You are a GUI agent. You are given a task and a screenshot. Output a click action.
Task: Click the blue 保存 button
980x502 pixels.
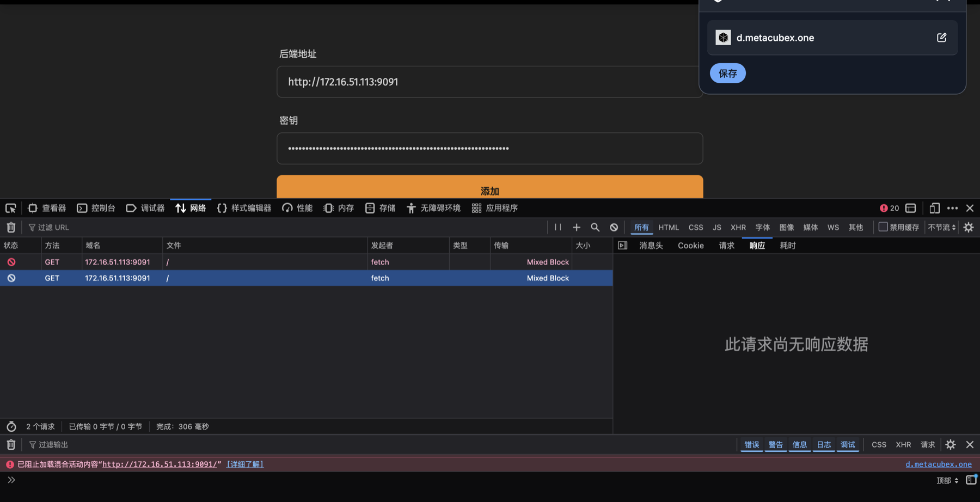coord(727,74)
